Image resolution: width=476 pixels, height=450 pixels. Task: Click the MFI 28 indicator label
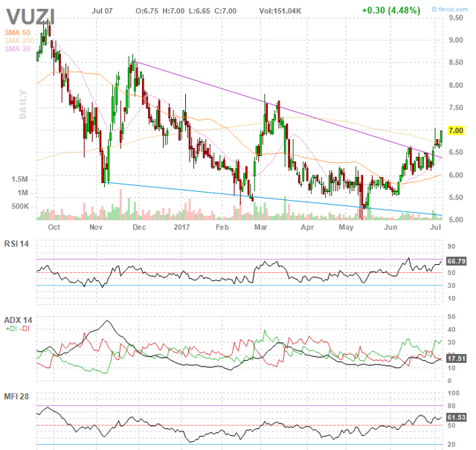coord(16,396)
